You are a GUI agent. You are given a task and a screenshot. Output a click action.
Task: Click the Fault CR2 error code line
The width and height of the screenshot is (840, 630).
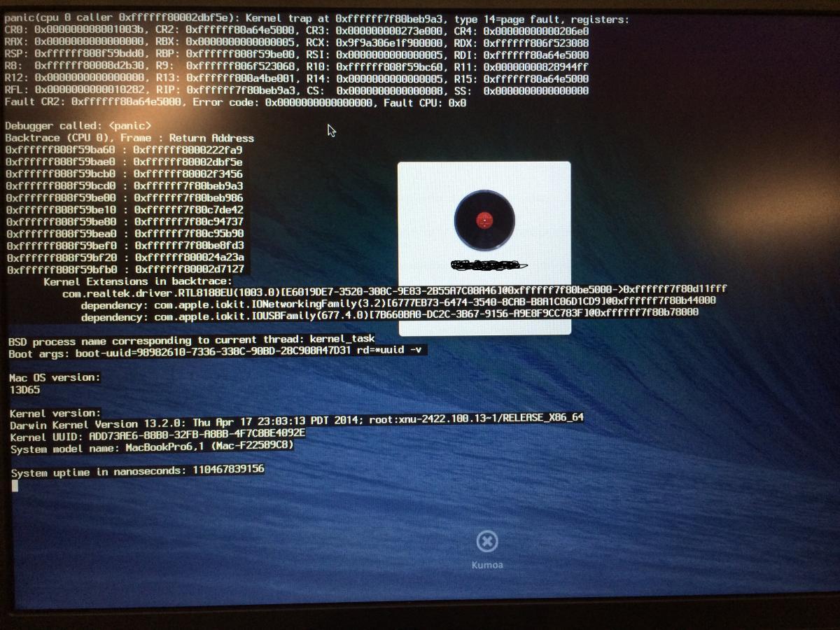pos(235,103)
